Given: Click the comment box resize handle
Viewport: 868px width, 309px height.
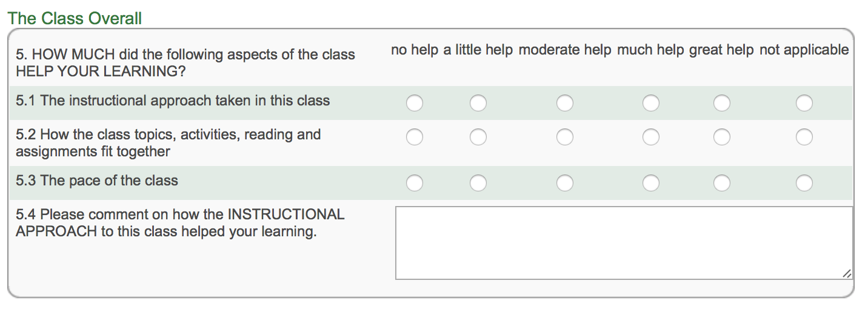Looking at the screenshot, I should [x=847, y=274].
